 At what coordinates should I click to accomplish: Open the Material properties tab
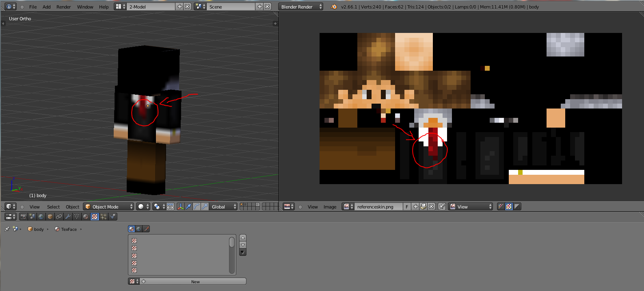[86, 217]
